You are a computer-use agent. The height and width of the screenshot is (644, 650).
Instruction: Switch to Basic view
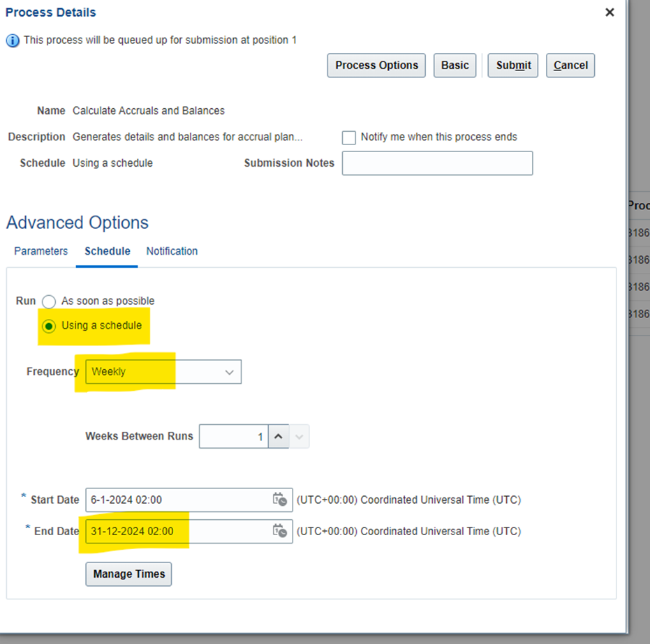(455, 65)
